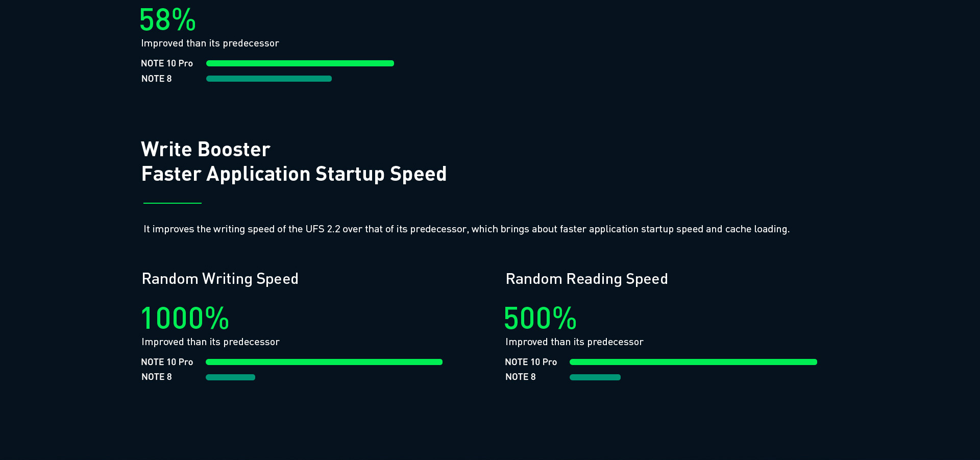
Task: Click the NOTE 8 writing speed bar
Action: pos(230,377)
